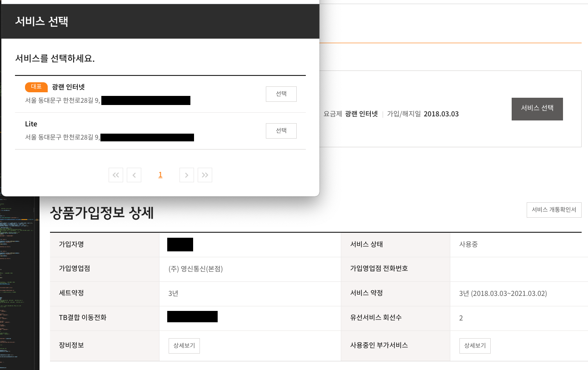Click the next page arrow
588x370 pixels.
point(187,175)
